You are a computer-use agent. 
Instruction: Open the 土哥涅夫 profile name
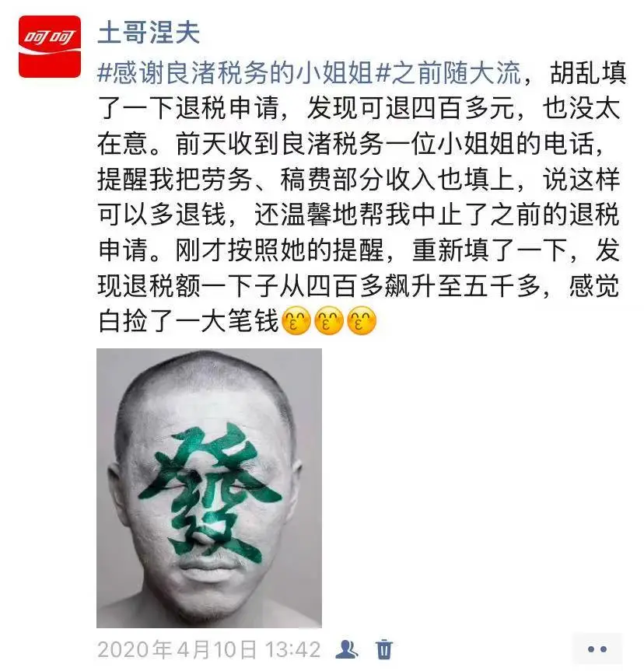tap(149, 33)
